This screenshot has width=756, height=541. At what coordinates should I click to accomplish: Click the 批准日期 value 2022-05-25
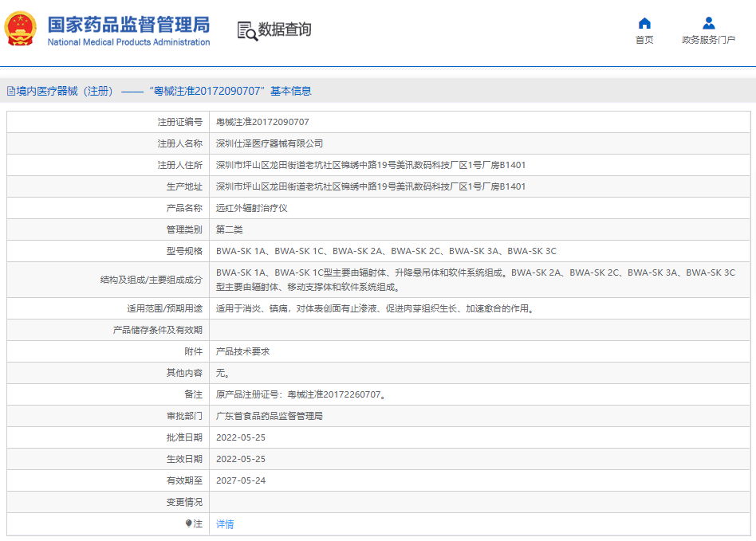click(x=241, y=437)
